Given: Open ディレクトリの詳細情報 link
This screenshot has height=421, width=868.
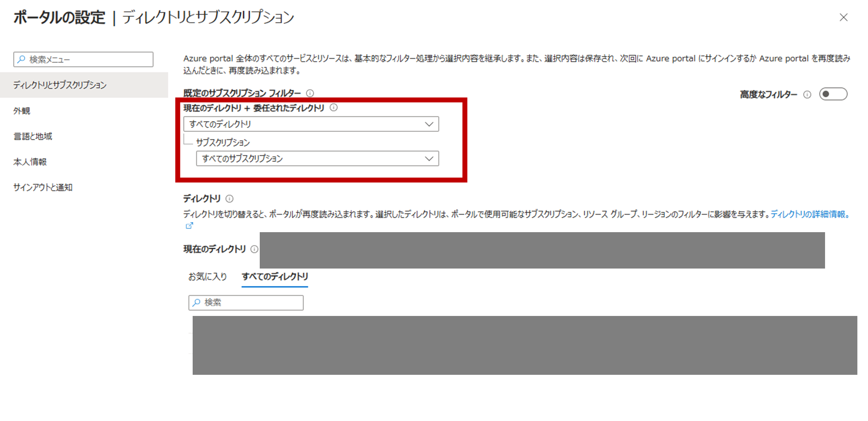Looking at the screenshot, I should (810, 214).
